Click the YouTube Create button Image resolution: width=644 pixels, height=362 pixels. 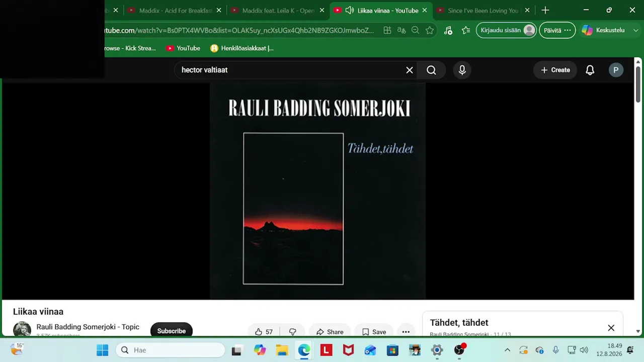click(555, 70)
